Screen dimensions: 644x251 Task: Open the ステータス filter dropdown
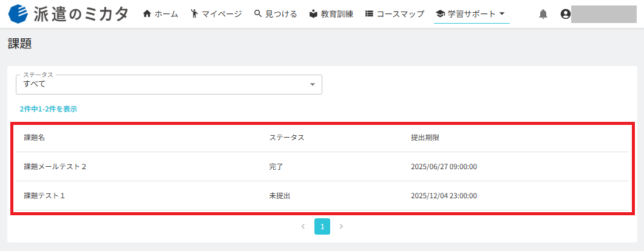169,84
